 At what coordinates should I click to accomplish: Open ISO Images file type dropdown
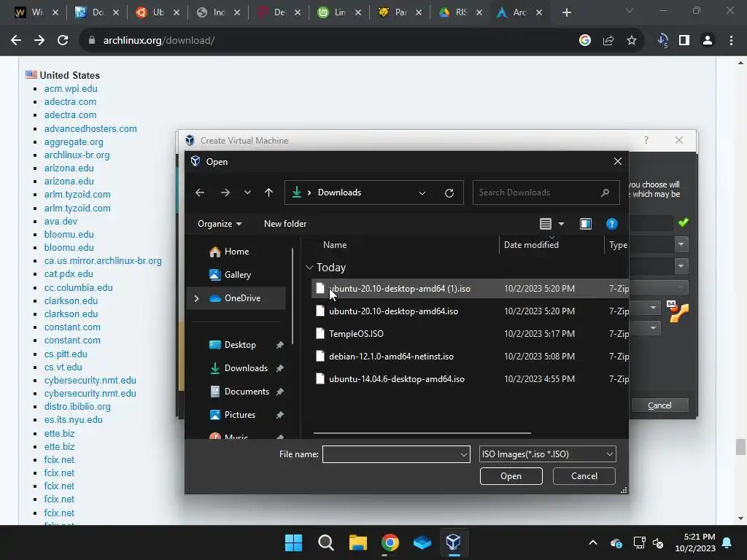pos(547,454)
